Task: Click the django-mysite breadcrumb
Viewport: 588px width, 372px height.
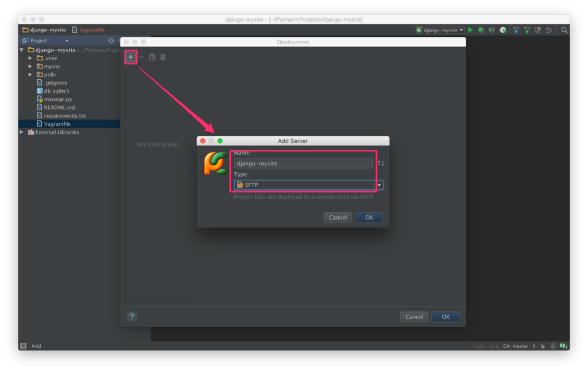Action: click(44, 30)
